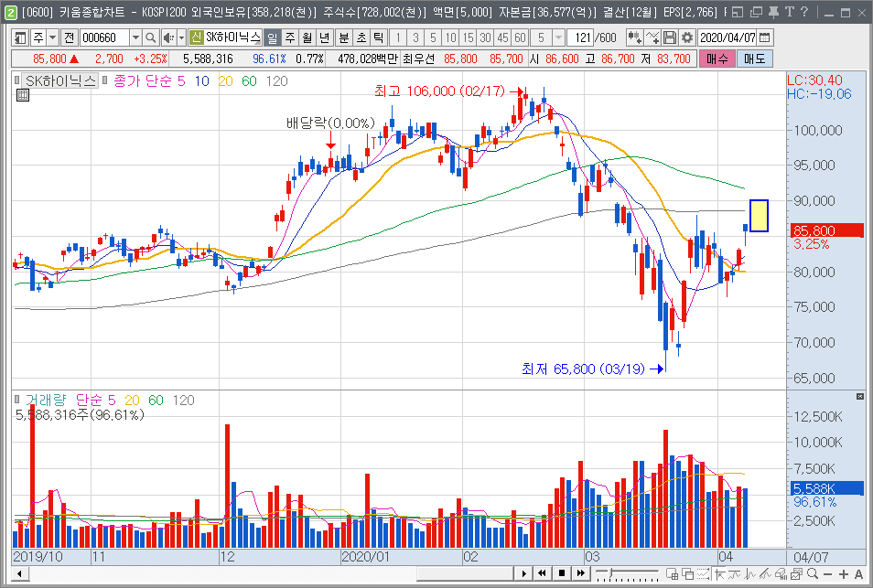Click the pin window icon in title bar
873x588 pixels.
(x=773, y=12)
